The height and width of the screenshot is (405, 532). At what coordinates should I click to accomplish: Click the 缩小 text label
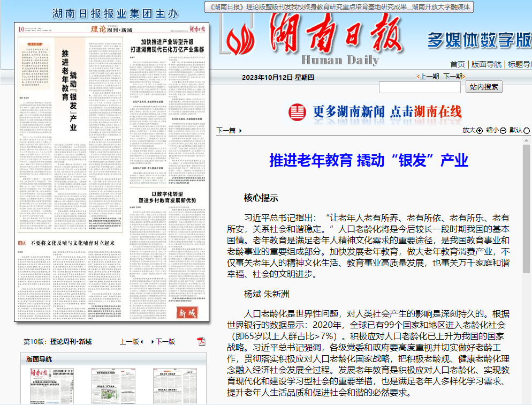pyautogui.click(x=492, y=130)
